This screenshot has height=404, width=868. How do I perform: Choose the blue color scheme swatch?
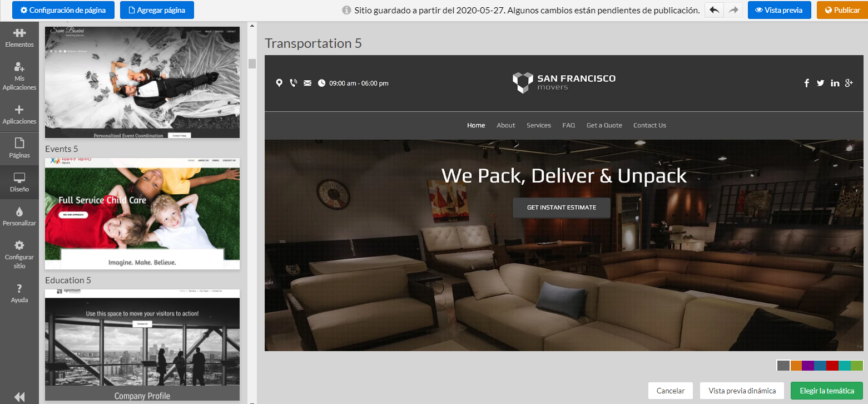tap(820, 366)
